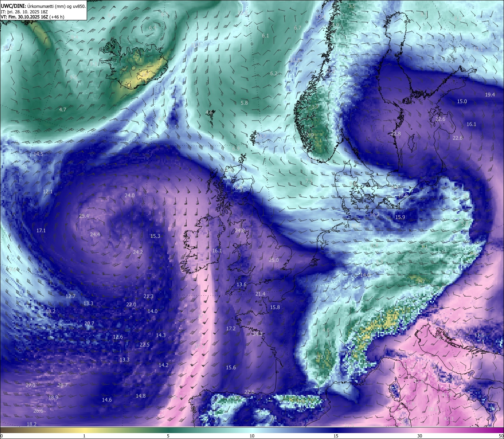Screen dimensions: 504x439
Task: Click the 14.3 value on the map
Action: [161, 335]
